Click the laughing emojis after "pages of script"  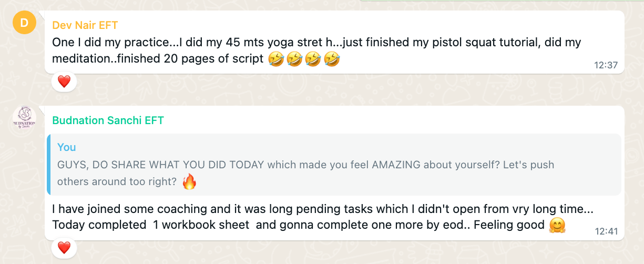[x=304, y=59]
